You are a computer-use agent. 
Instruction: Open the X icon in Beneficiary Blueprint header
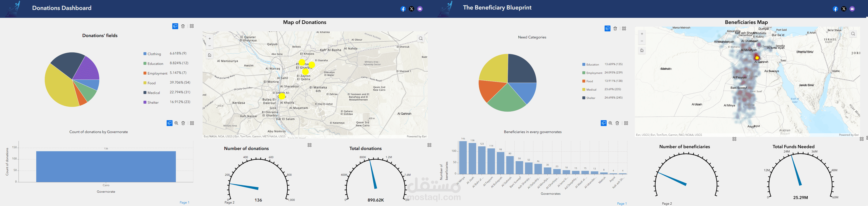point(844,9)
